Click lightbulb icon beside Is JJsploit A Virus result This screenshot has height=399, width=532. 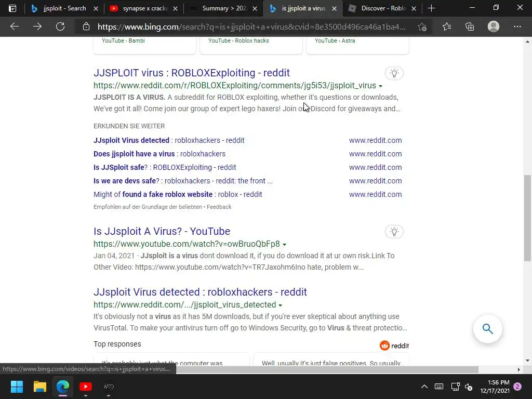point(394,232)
